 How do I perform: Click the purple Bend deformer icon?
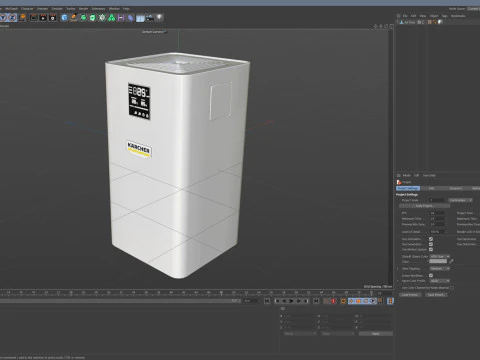[121, 18]
